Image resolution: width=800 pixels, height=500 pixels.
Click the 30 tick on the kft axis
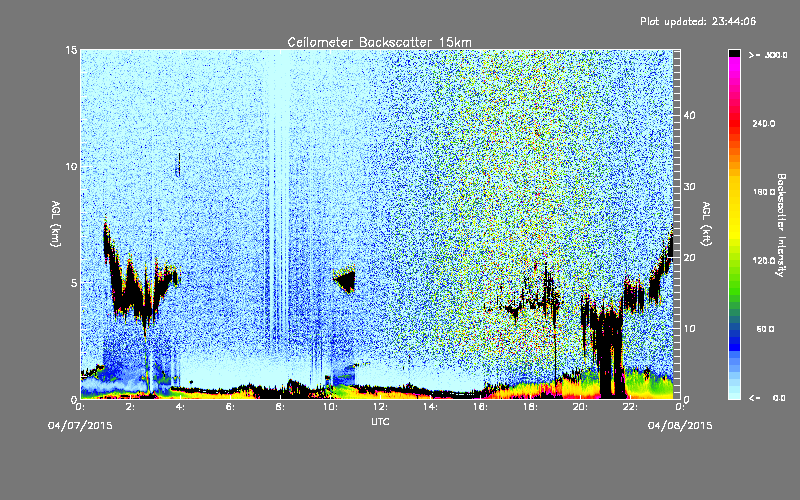689,186
